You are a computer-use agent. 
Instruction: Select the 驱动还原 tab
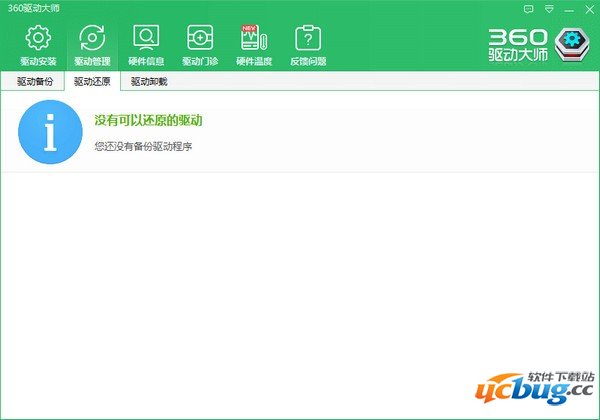click(x=92, y=81)
